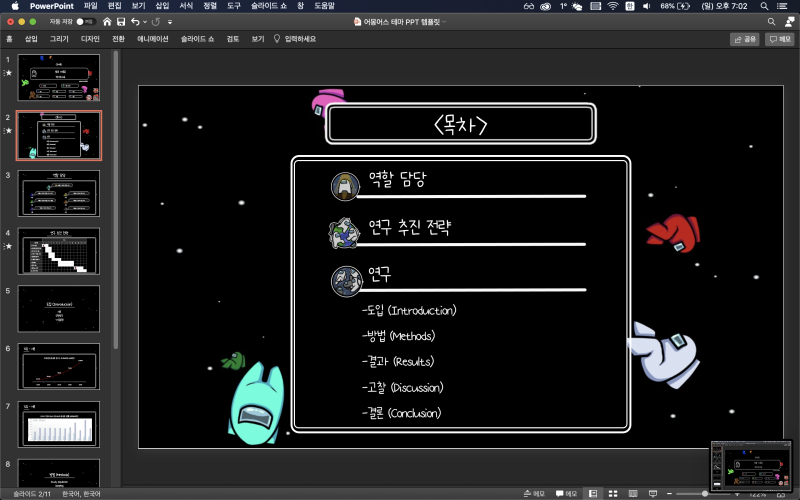This screenshot has width=800, height=500.
Task: Select slide 1 thumbnail
Action: [59, 78]
